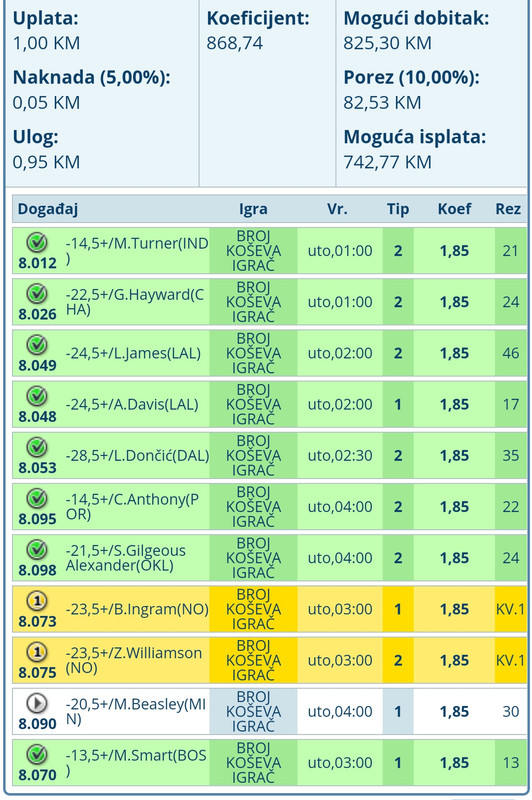Click result 17 in A.Davis row

pos(511,405)
